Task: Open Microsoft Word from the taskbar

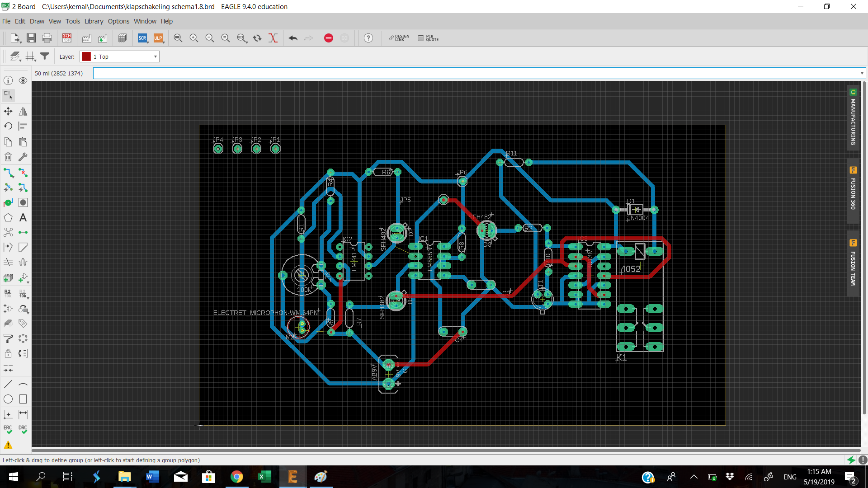Action: coord(153,477)
